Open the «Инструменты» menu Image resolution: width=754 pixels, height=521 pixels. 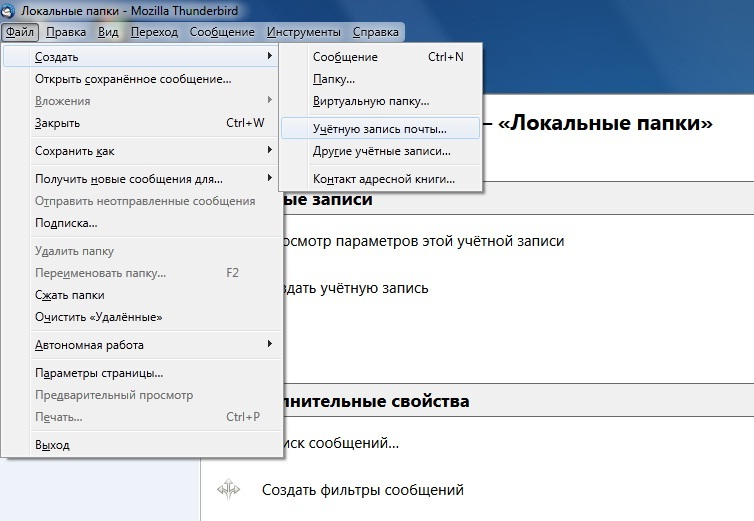(303, 32)
